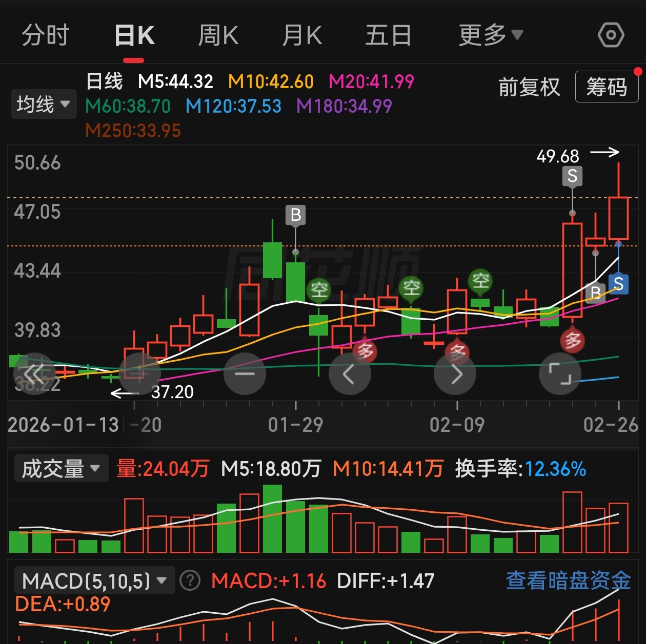Tap the 49.68 high price label
646x644 pixels.
click(558, 156)
